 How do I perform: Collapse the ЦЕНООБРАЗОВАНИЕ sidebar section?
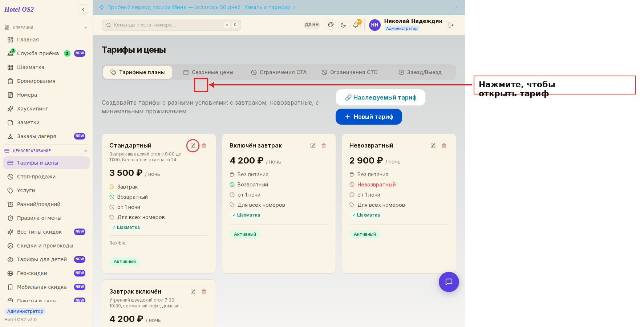coord(86,151)
